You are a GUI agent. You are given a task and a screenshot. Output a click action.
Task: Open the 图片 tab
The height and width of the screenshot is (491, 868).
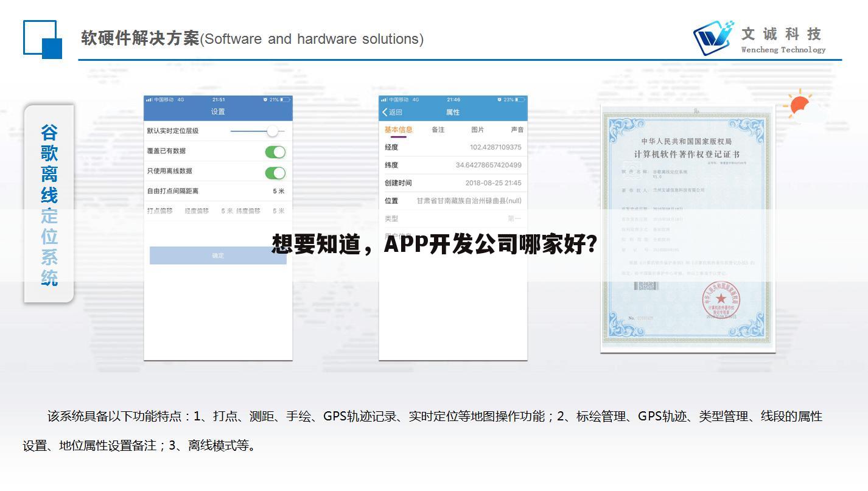tap(478, 130)
